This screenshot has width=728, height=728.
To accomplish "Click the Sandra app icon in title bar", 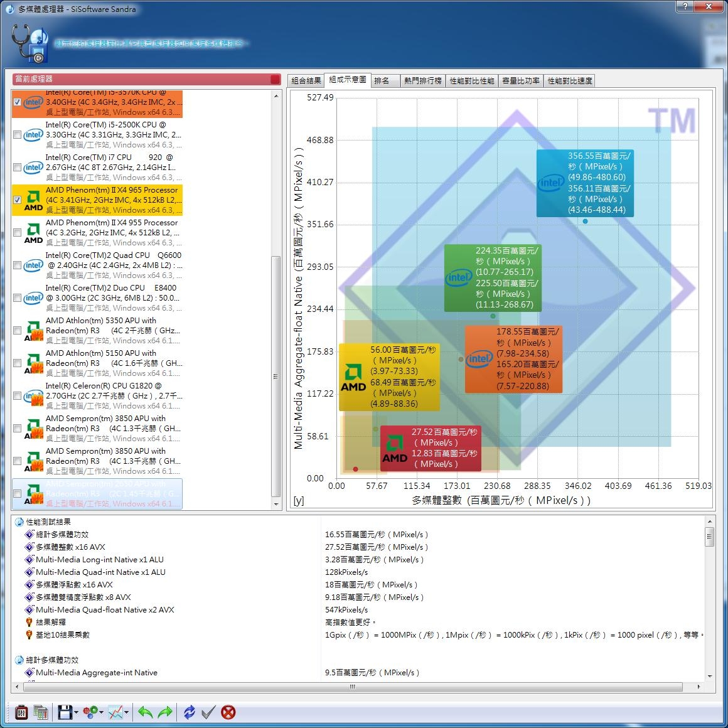I will (x=9, y=9).
